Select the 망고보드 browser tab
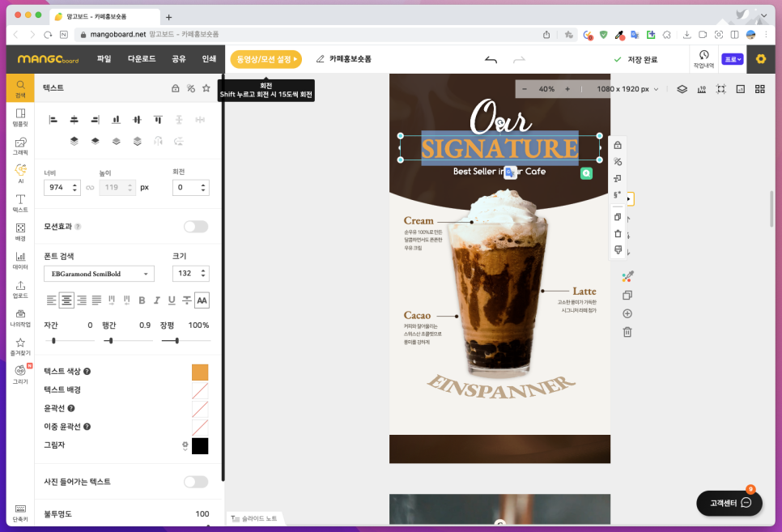The width and height of the screenshot is (782, 532). pyautogui.click(x=104, y=16)
